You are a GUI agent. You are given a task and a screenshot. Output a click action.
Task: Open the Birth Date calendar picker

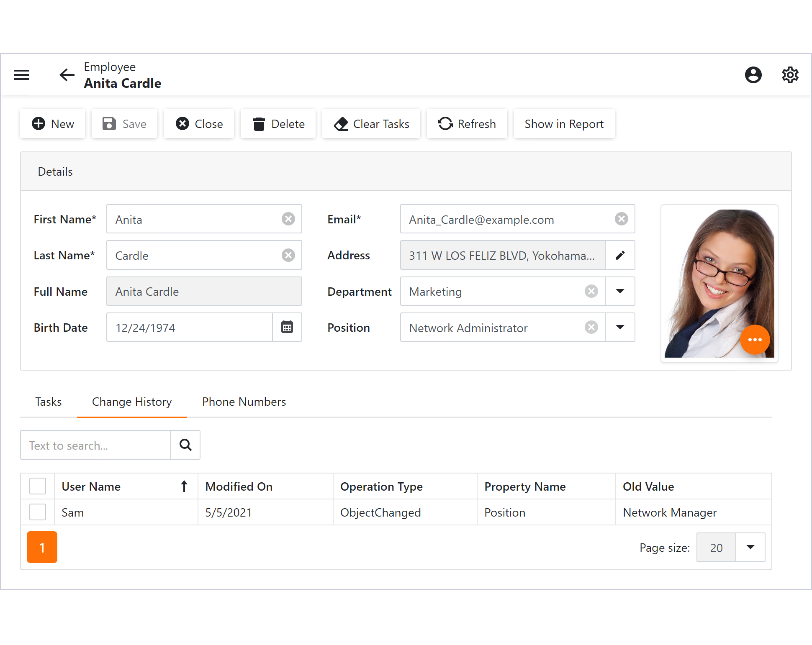coord(287,327)
